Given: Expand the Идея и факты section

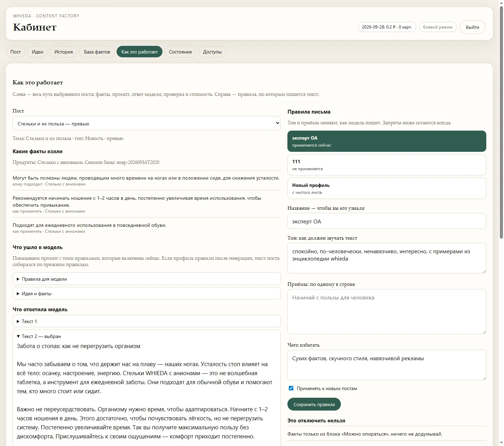Looking at the screenshot, I should 146,294.
